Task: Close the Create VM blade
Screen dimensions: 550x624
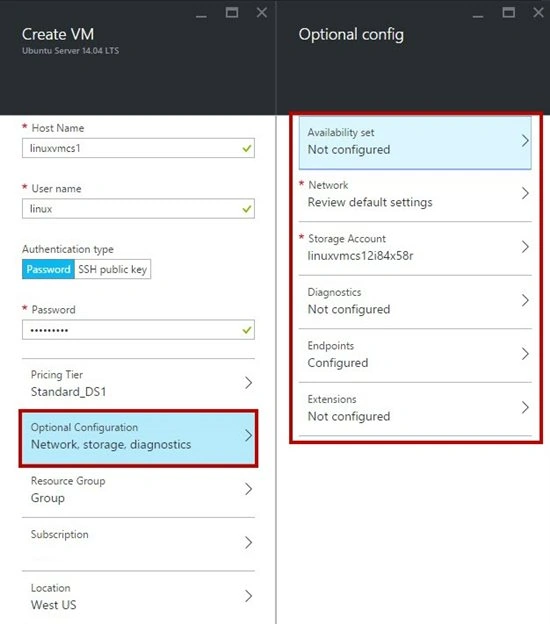Action: (x=261, y=13)
